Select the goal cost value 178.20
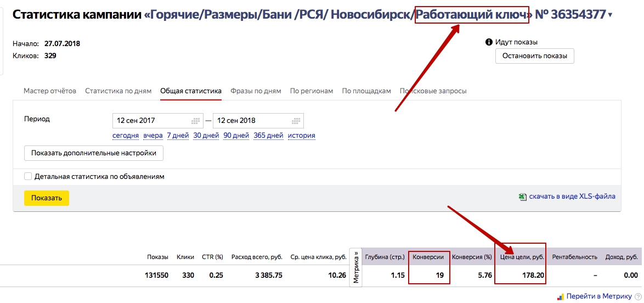The image size is (644, 303). coord(533,276)
